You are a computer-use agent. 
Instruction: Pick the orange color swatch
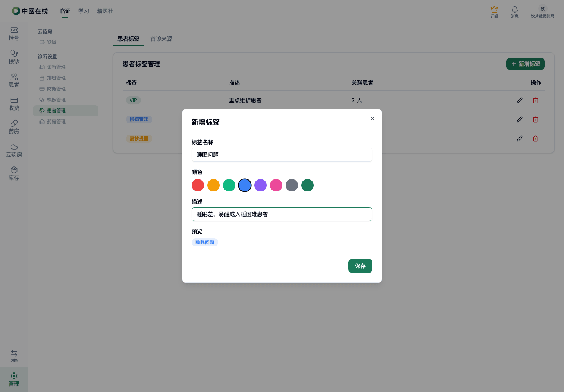(213, 185)
